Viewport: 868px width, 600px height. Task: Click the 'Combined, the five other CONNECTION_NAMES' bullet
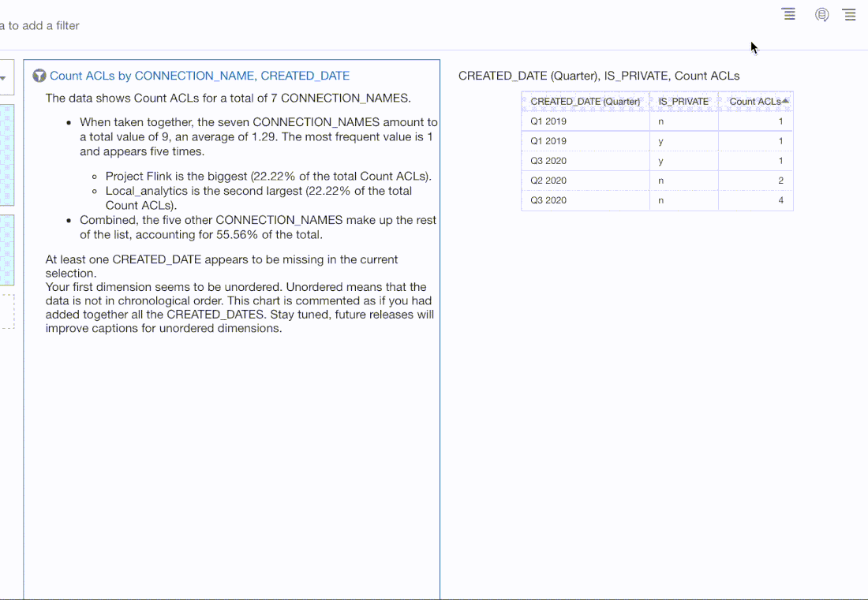258,227
